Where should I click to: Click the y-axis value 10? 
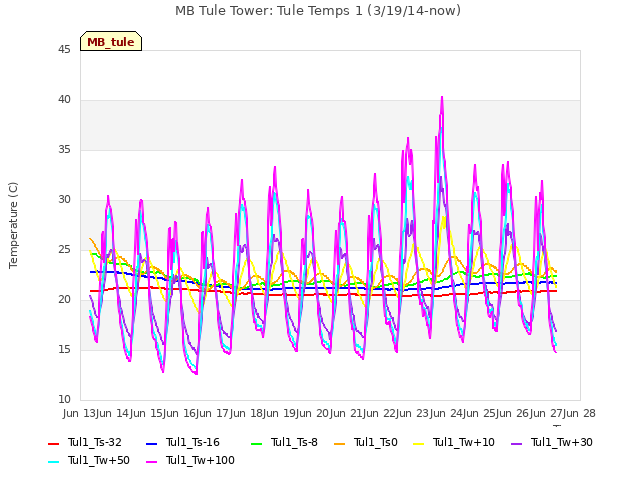[64, 400]
